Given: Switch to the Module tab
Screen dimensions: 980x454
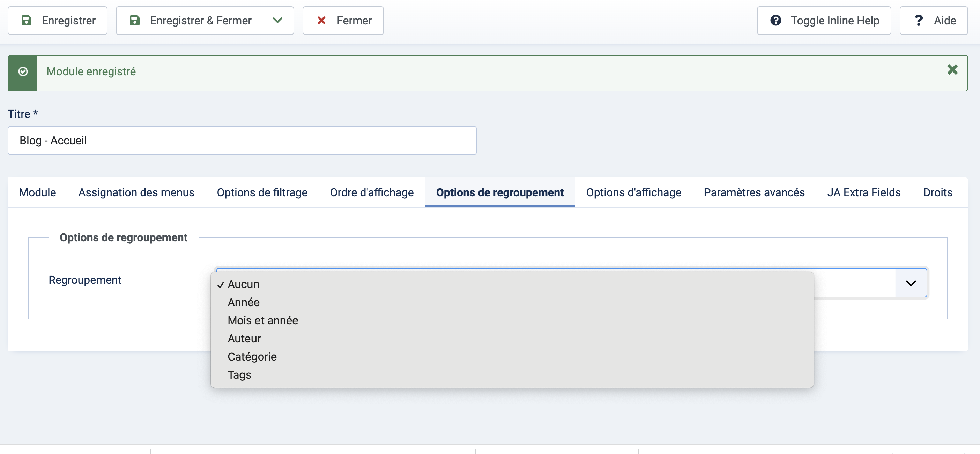Looking at the screenshot, I should pos(37,192).
